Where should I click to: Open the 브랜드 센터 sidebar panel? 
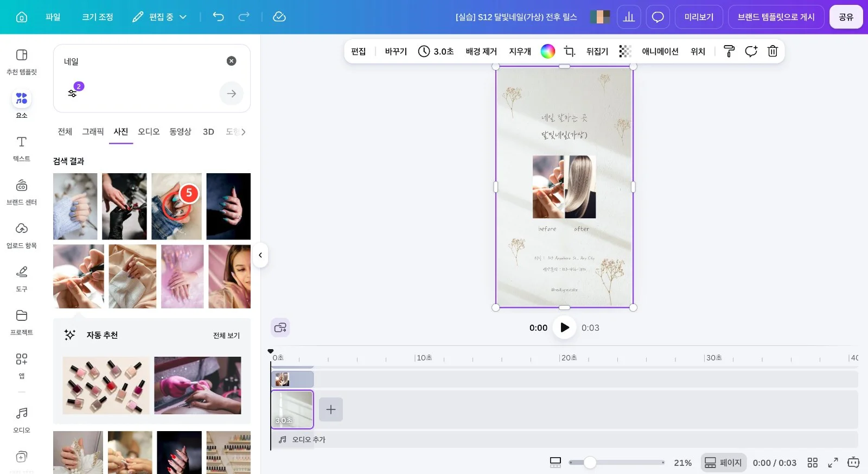pyautogui.click(x=22, y=192)
